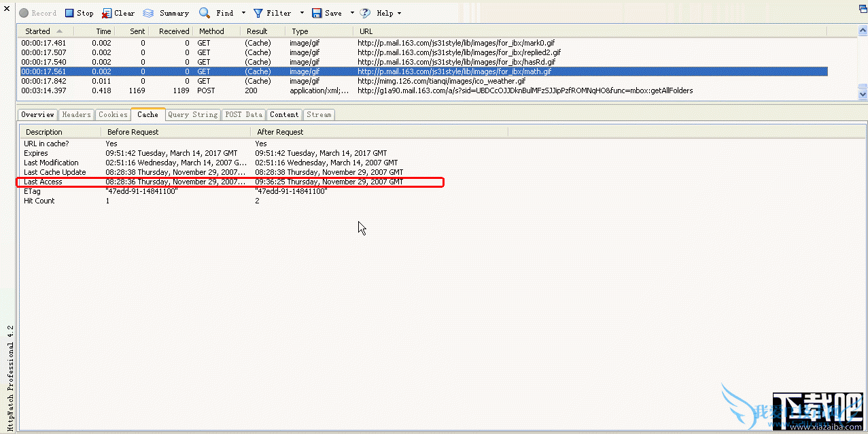Switch to the Headers tab
The height and width of the screenshot is (434, 868).
(76, 114)
